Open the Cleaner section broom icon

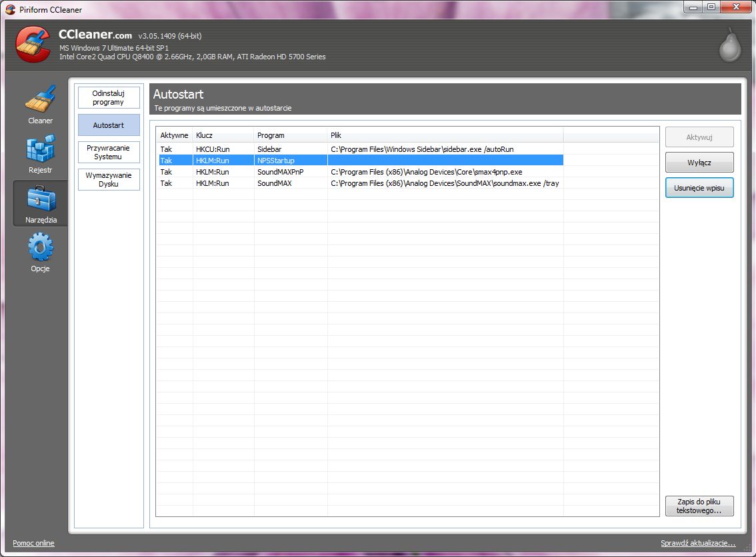(x=41, y=99)
